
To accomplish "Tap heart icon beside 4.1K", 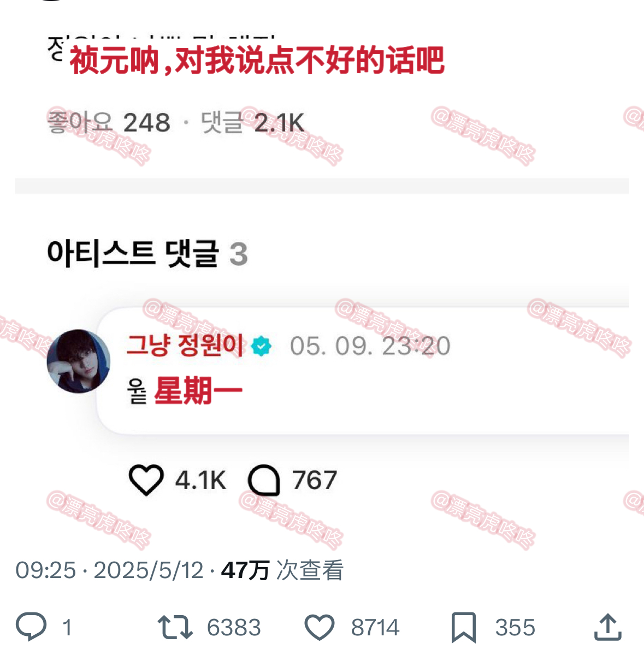I will 146,480.
